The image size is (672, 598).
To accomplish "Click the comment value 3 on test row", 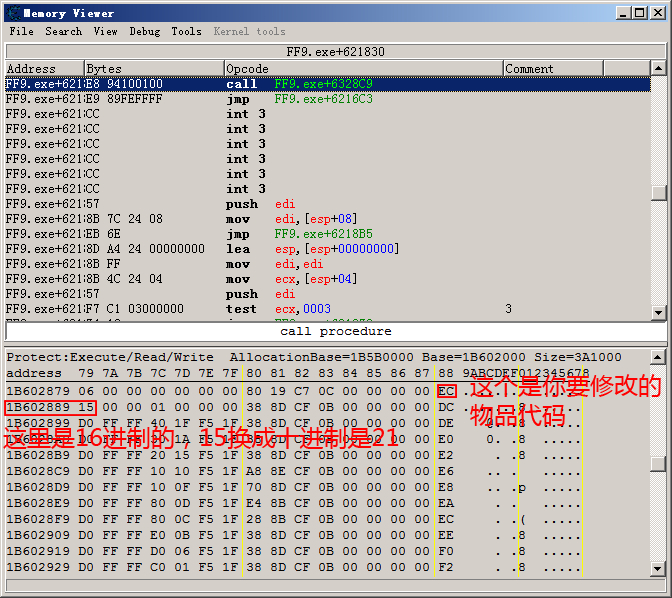I will 508,309.
